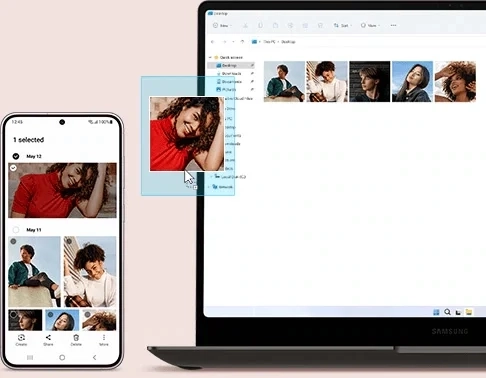
Task: Click the Explorer back navigation arrow
Action: pos(213,42)
